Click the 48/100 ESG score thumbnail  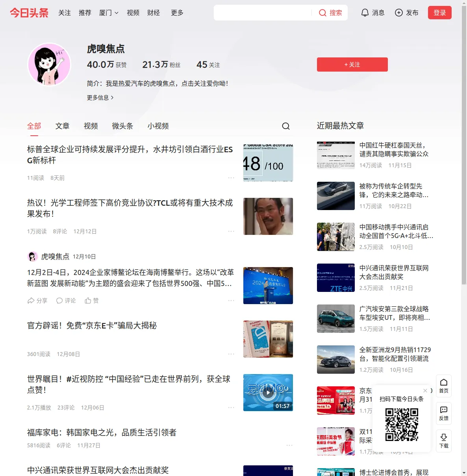268,163
